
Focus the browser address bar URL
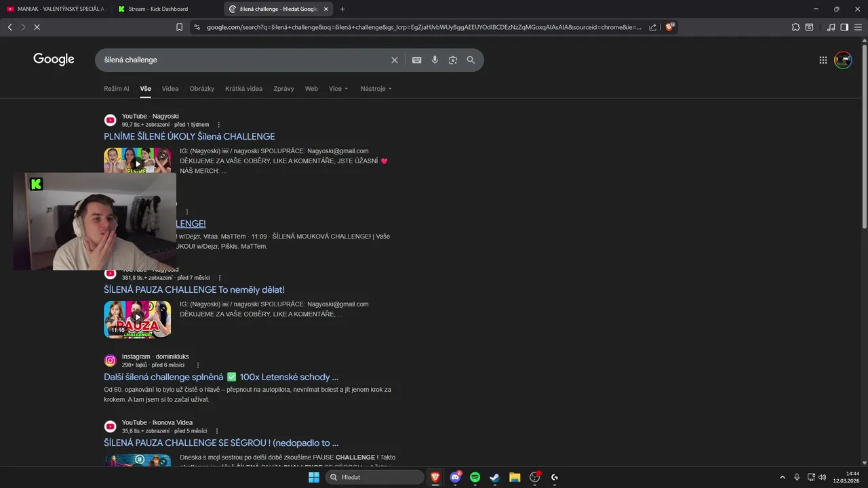(x=424, y=27)
